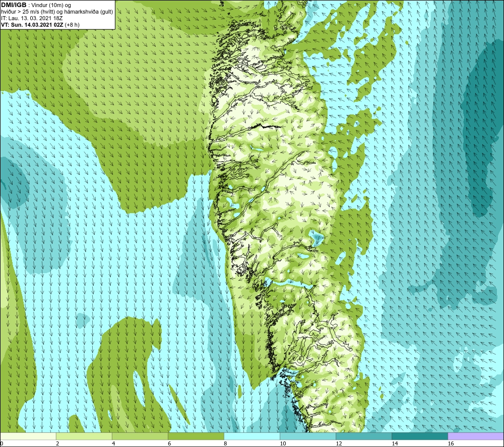Click the scale label '8'
This screenshot has height=447, width=504.
225,443
